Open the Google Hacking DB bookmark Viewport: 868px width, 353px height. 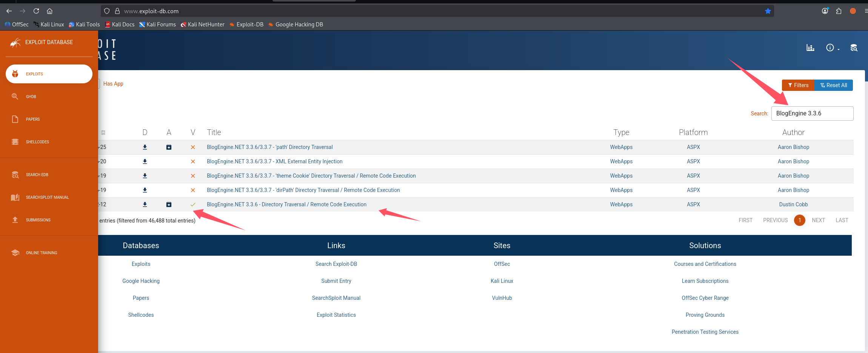299,25
